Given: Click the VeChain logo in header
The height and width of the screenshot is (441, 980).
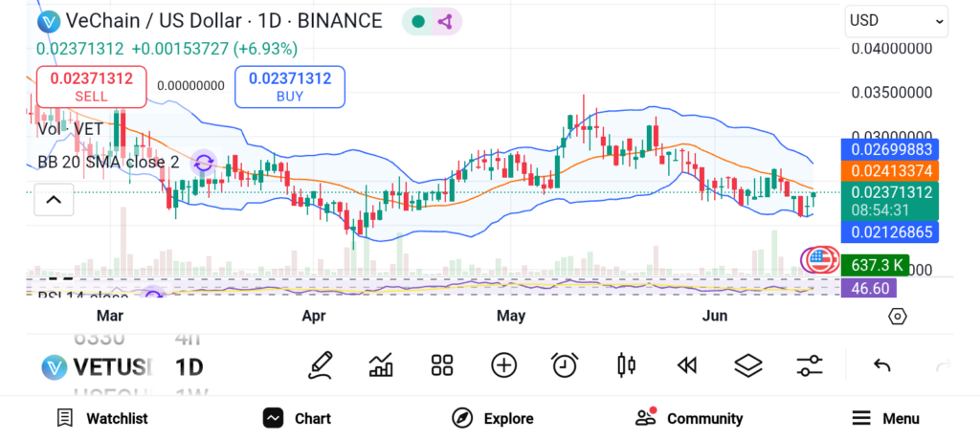Looking at the screenshot, I should pyautogui.click(x=48, y=21).
